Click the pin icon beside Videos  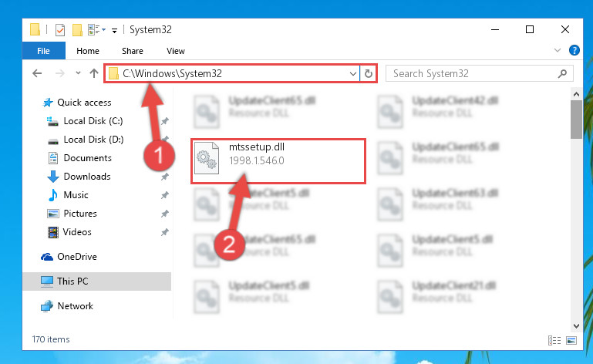point(165,232)
